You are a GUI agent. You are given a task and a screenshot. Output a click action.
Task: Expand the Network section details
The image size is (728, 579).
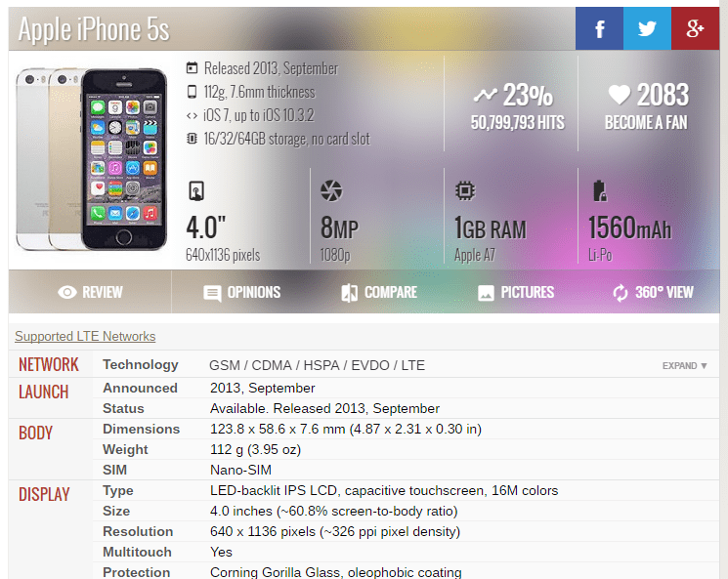click(x=684, y=365)
